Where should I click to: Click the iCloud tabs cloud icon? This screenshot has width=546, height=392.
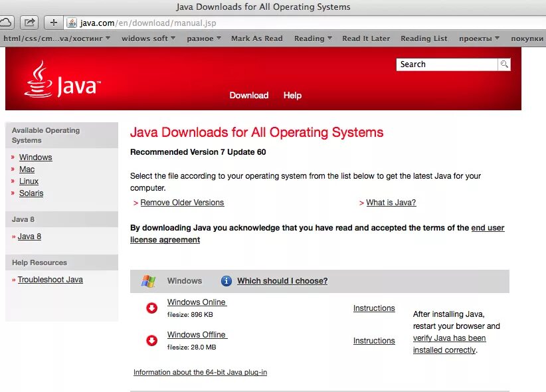(5, 23)
